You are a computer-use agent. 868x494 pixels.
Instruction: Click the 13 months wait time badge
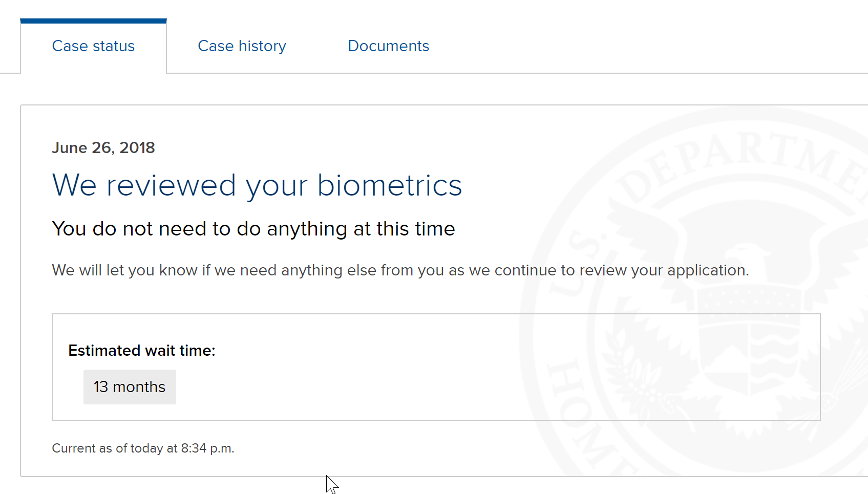pyautogui.click(x=130, y=387)
